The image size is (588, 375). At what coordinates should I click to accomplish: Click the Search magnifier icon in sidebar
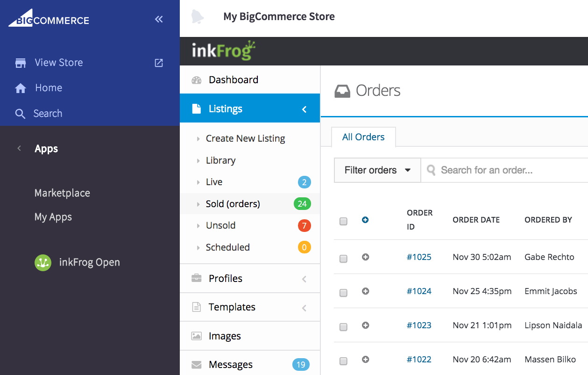click(20, 114)
